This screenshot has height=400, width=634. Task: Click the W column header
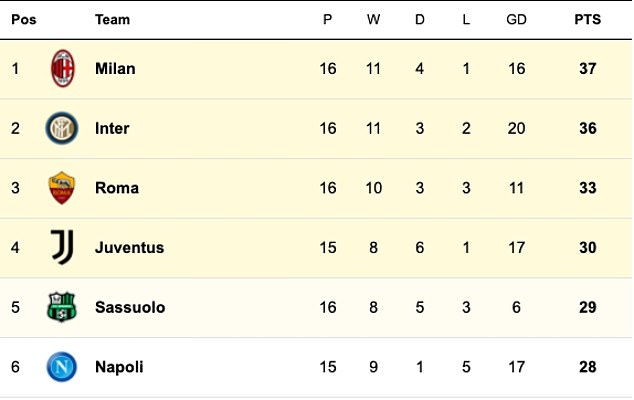click(374, 19)
